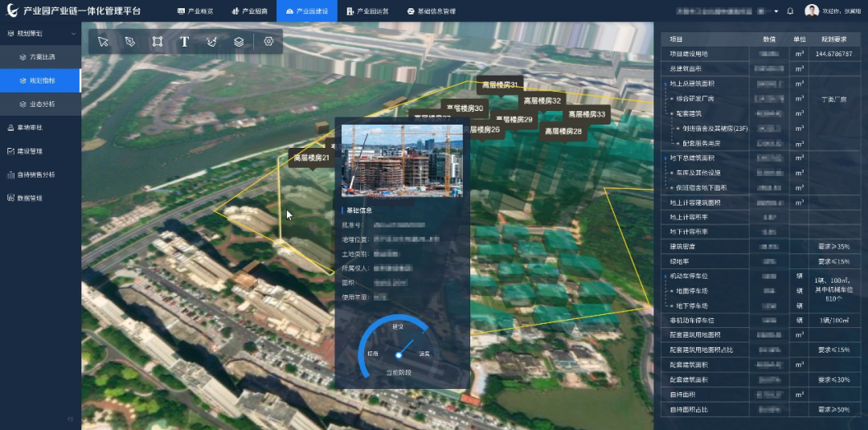The image size is (868, 430).
Task: Activate the text T tool
Action: (184, 42)
